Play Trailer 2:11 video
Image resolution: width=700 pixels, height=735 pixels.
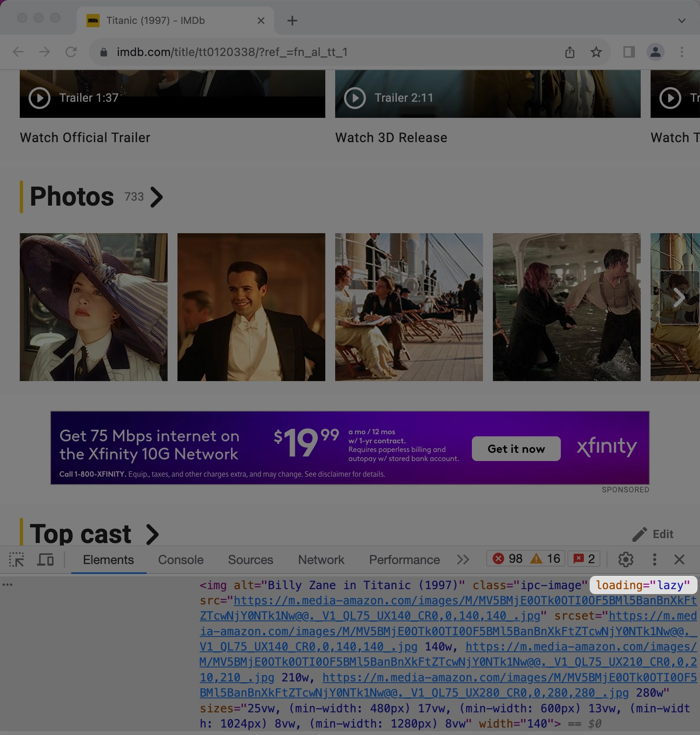pyautogui.click(x=355, y=98)
